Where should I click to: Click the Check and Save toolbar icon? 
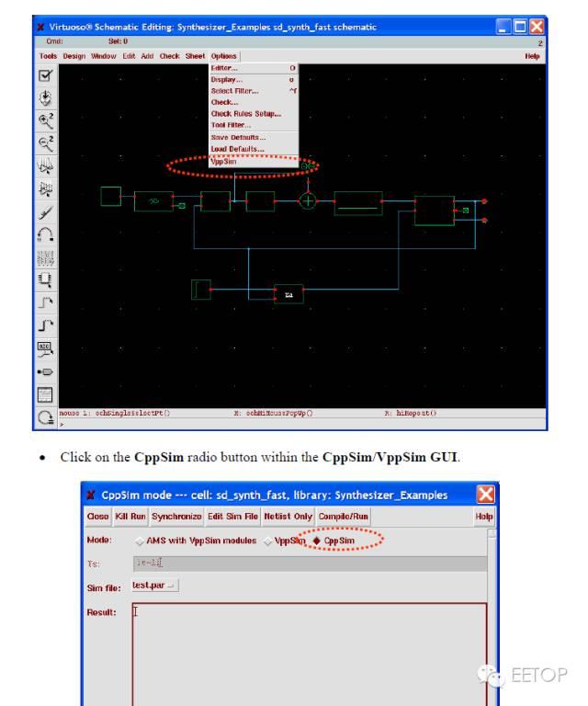(x=45, y=75)
